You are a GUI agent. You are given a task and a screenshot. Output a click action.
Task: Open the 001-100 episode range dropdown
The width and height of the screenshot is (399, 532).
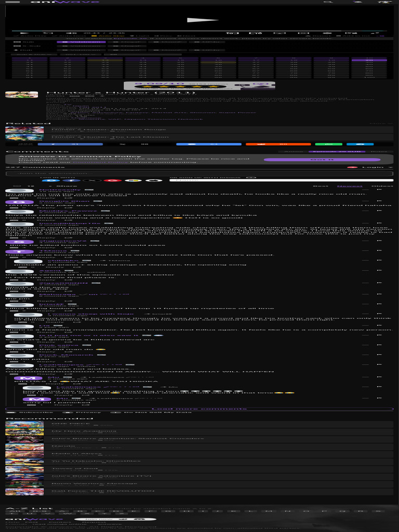click(x=81, y=54)
